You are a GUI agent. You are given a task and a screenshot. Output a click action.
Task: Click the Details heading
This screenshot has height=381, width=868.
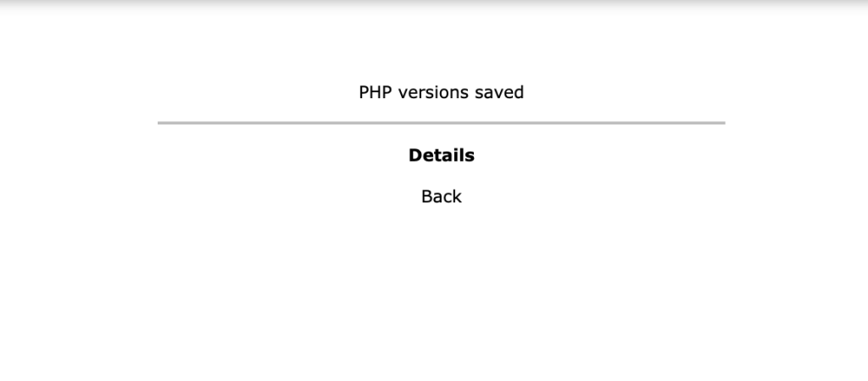tap(441, 156)
